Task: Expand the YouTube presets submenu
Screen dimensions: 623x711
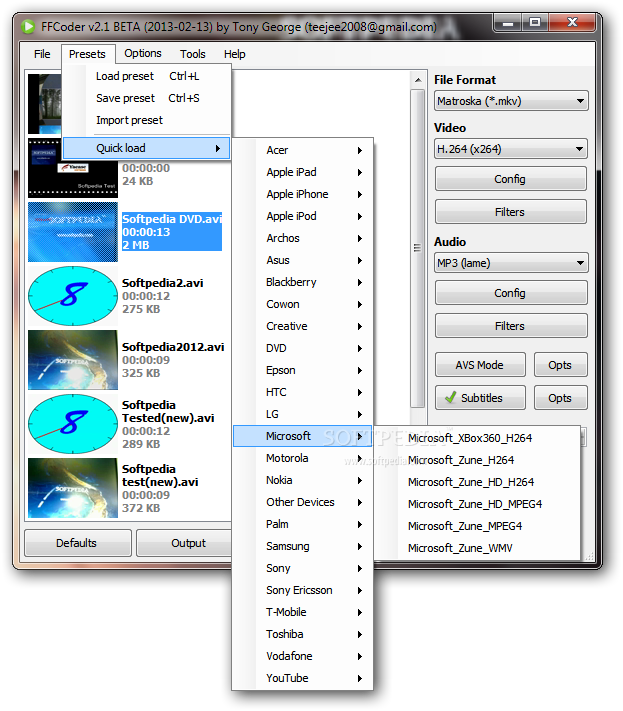Action: click(x=302, y=678)
